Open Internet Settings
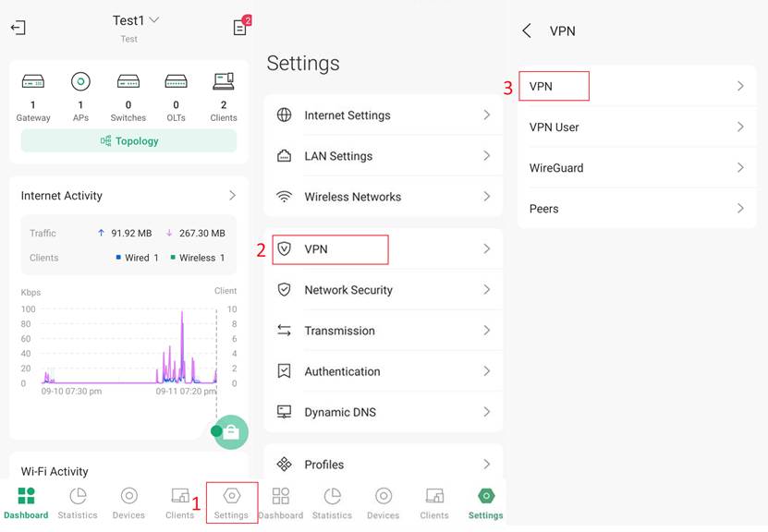 click(x=347, y=115)
